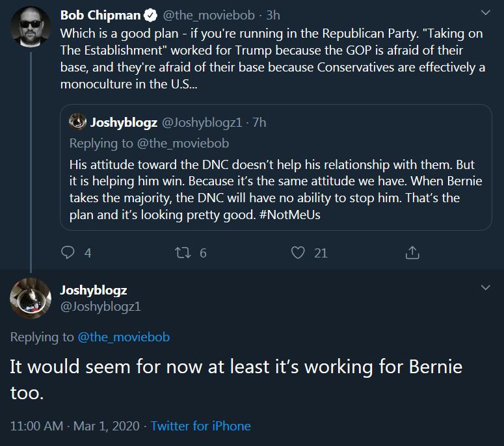
Task: Click the 11:00 AM Mar 1, 2020 timestamp
Action: (x=75, y=426)
